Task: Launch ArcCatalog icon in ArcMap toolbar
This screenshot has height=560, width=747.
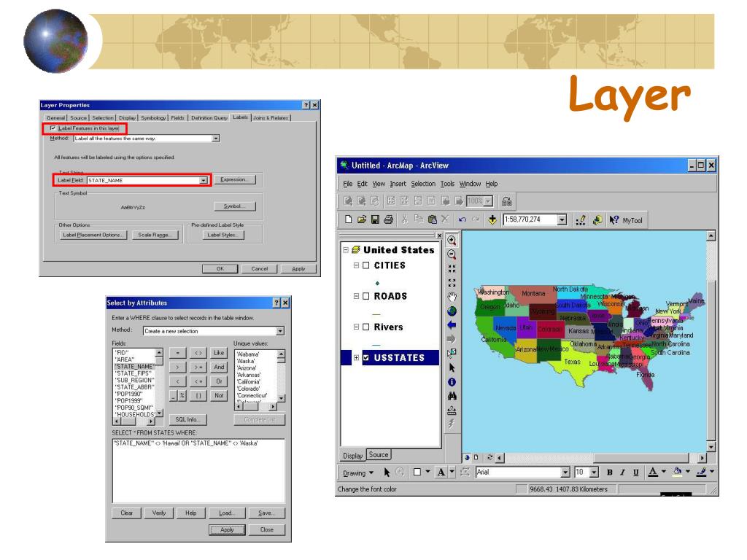Action: [597, 220]
